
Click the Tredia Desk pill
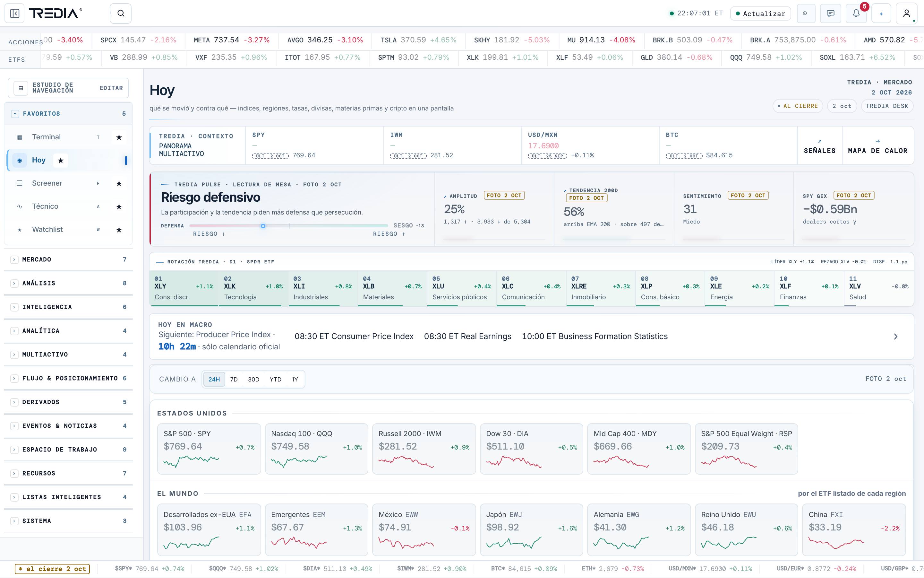coord(887,106)
